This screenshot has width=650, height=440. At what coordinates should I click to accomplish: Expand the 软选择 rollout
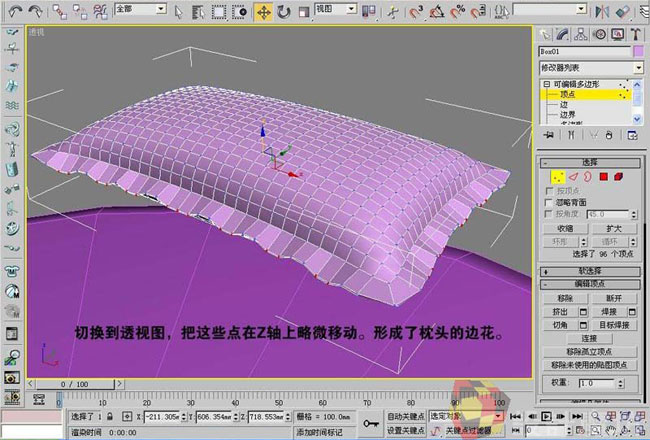point(590,271)
